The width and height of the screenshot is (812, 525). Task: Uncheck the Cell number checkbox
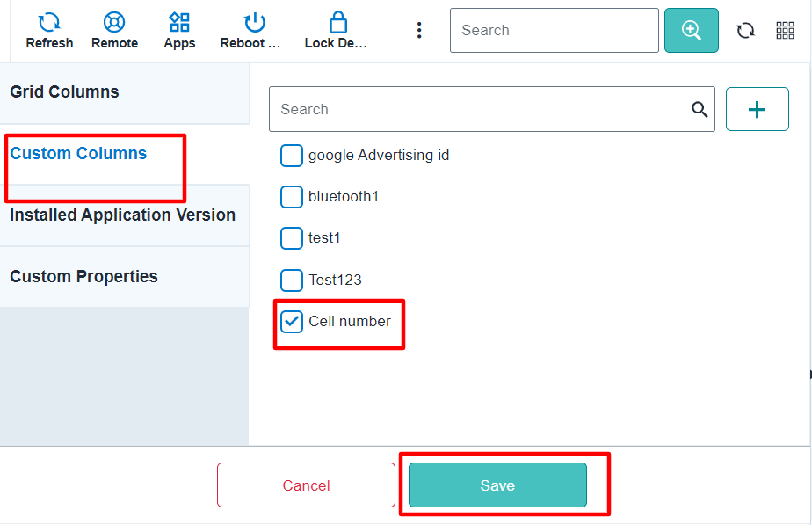pos(292,321)
